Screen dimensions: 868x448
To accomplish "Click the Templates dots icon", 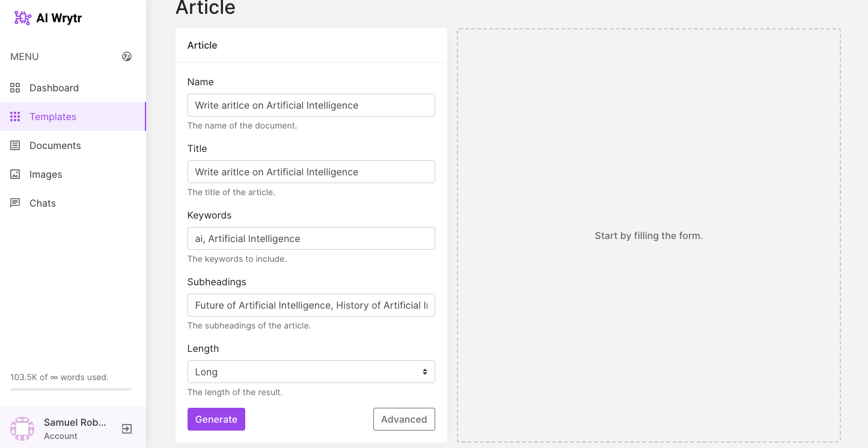I will click(x=15, y=117).
